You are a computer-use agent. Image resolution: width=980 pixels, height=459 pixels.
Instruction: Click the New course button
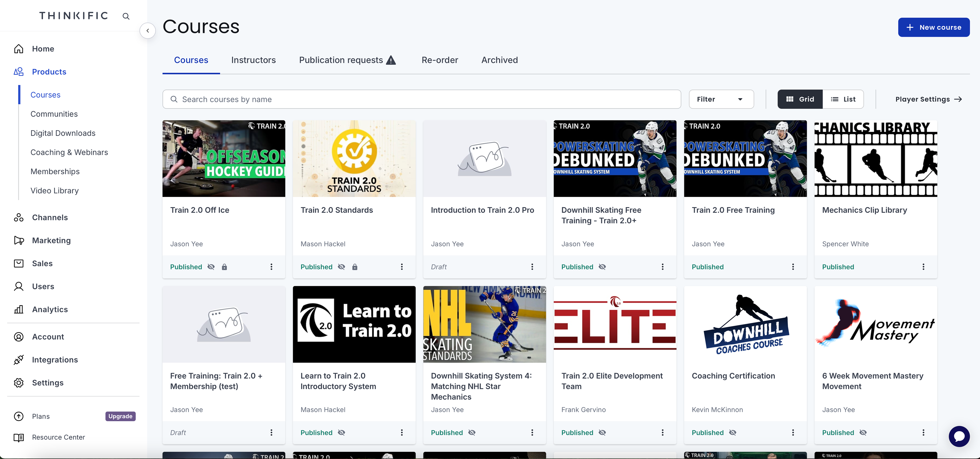pos(934,27)
